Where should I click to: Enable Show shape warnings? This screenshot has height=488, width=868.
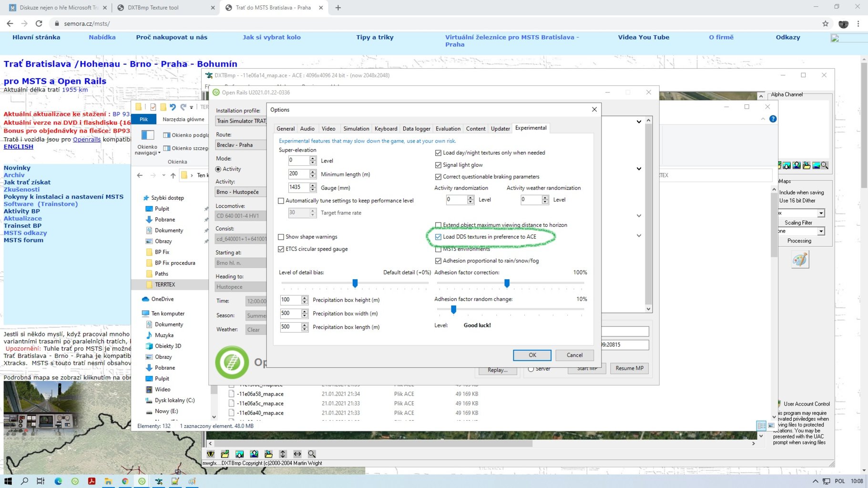tap(281, 237)
